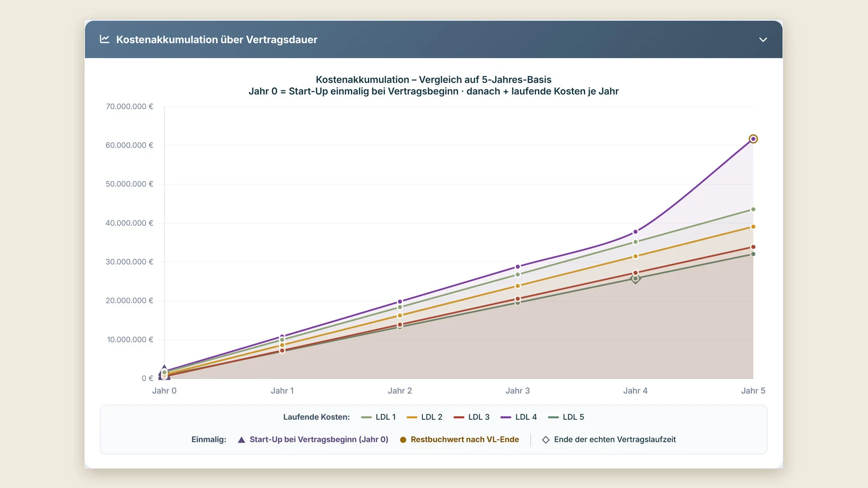Screen dimensions: 868x488
Task: Toggle LDL 3 series in legend
Action: [471, 417]
